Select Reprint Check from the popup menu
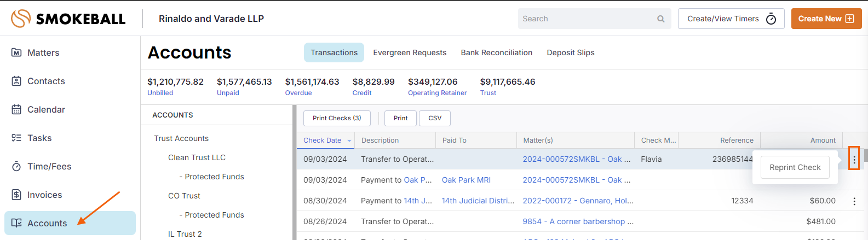Image resolution: width=868 pixels, height=240 pixels. [795, 167]
